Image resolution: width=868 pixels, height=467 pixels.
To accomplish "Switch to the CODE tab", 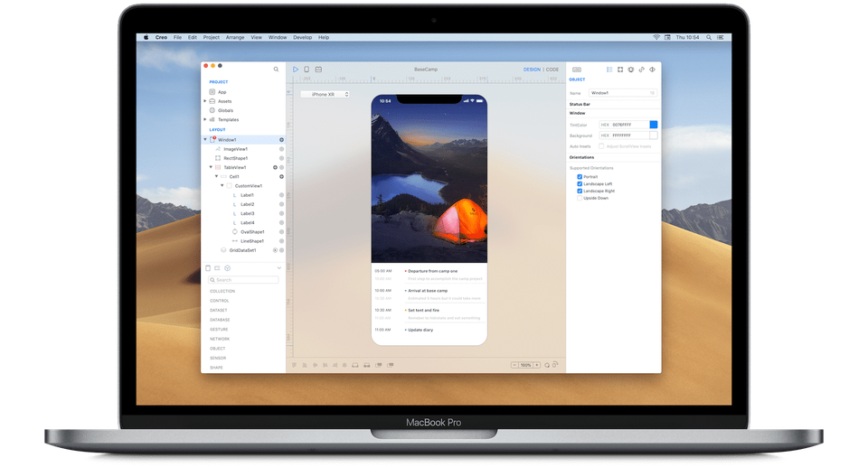I will (x=552, y=70).
